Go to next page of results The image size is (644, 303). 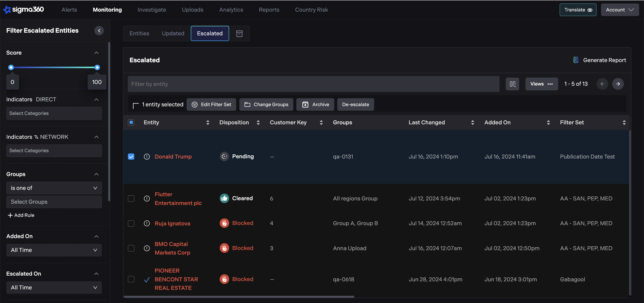click(x=618, y=84)
